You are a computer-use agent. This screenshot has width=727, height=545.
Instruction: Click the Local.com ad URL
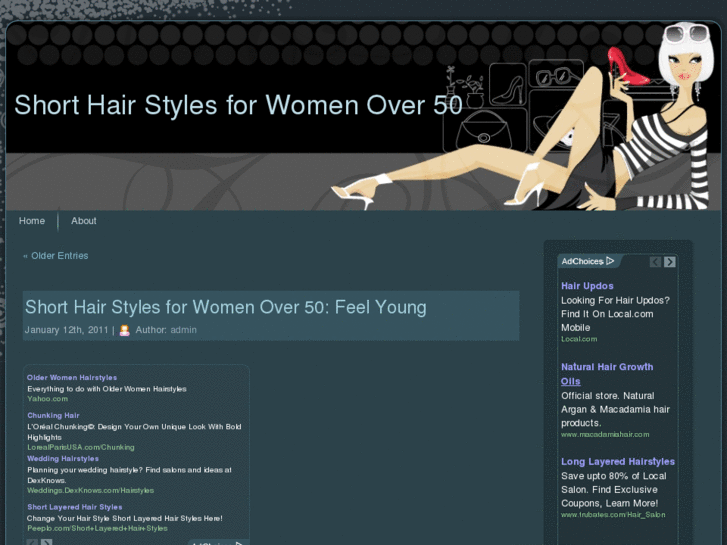point(579,339)
